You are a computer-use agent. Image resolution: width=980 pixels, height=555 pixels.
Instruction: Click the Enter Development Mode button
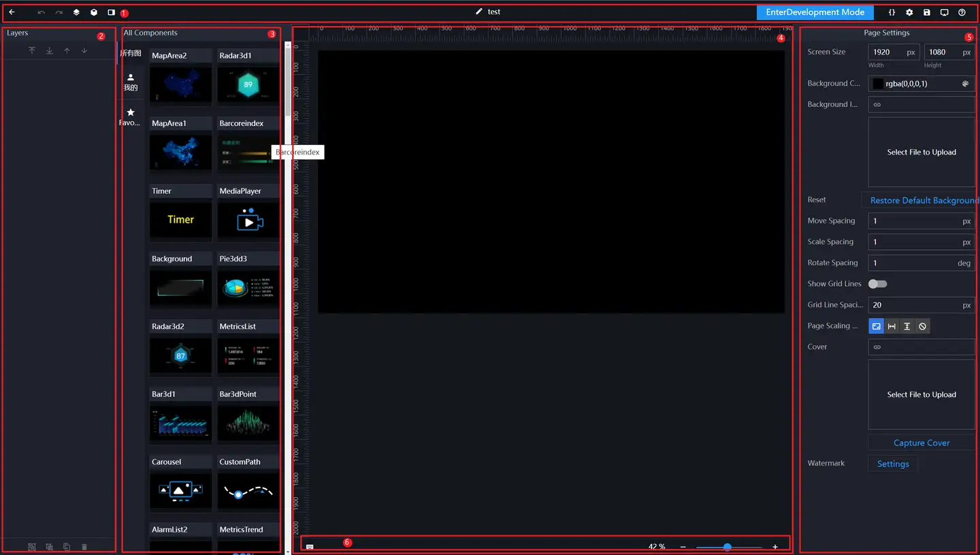pos(815,12)
